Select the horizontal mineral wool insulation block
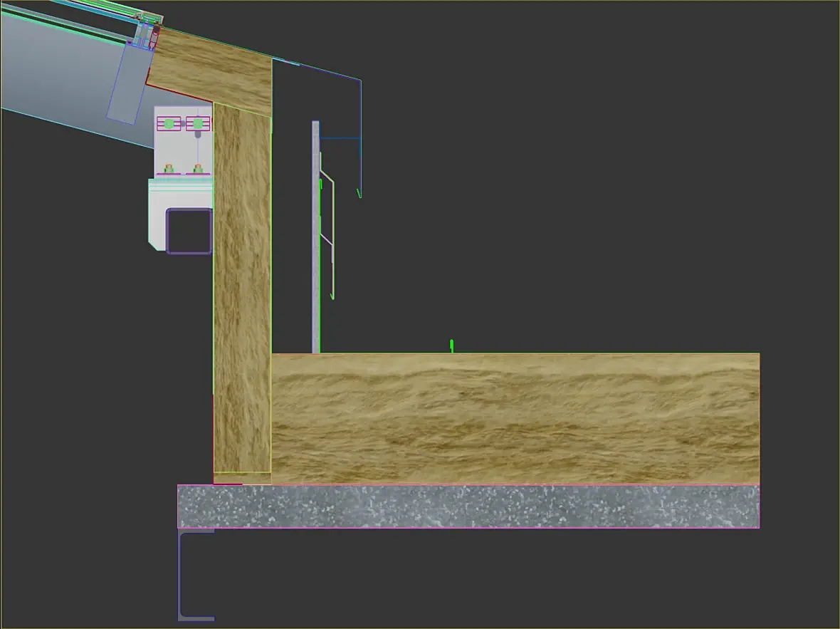Viewport: 840px width, 629px height. click(515, 418)
